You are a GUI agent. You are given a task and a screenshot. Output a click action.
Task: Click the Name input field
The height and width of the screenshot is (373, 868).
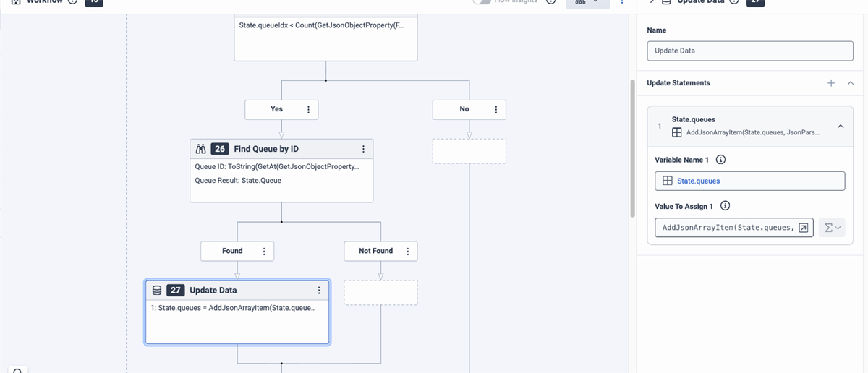click(749, 51)
